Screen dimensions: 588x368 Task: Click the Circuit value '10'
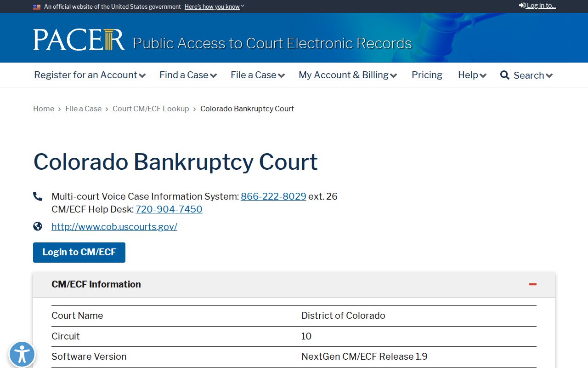click(306, 336)
